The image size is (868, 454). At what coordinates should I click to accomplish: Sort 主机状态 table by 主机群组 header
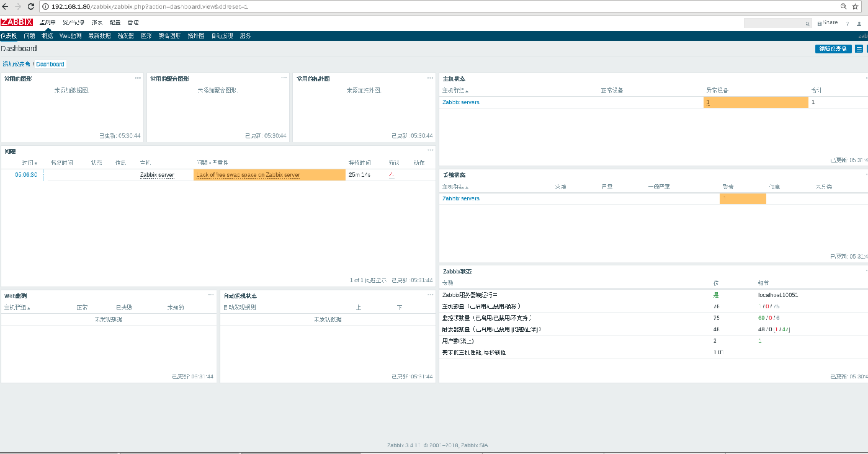pyautogui.click(x=455, y=91)
